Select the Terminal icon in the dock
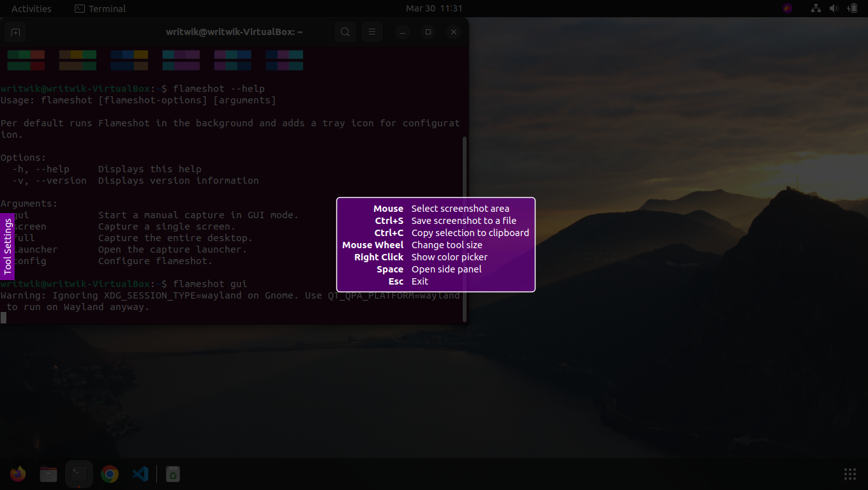The height and width of the screenshot is (490, 868). [79, 474]
